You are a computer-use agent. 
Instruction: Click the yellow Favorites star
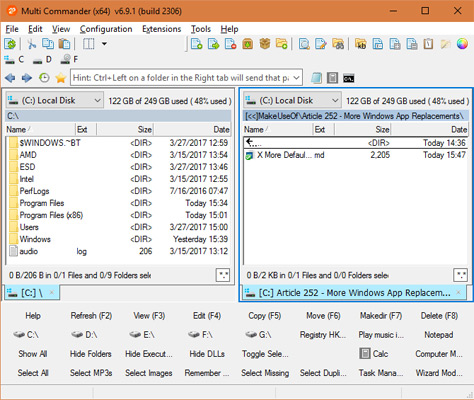click(61, 78)
